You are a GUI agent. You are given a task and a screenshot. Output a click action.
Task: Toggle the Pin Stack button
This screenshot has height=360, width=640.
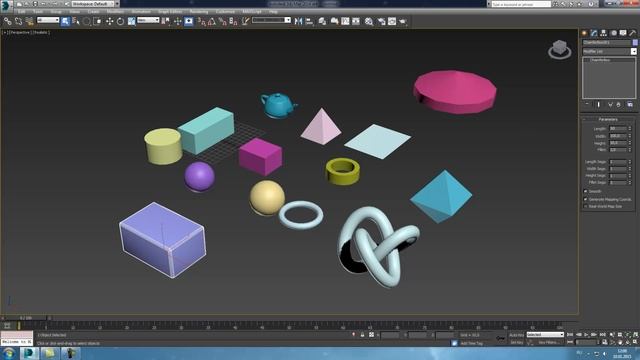pyautogui.click(x=587, y=105)
